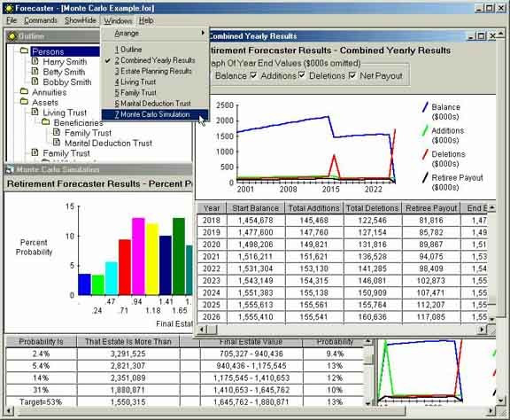
Task: Click the 160,636 deletions cell
Action: click(373, 317)
